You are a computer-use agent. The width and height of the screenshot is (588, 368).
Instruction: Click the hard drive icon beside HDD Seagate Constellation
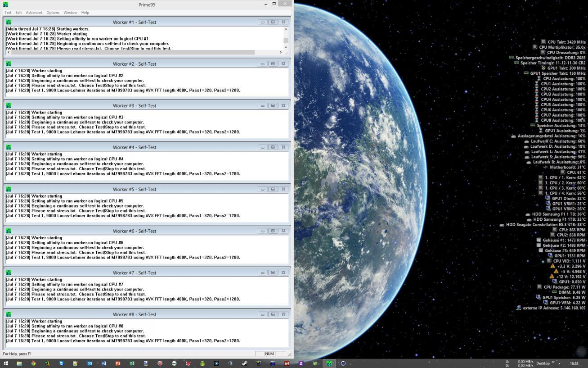click(502, 225)
